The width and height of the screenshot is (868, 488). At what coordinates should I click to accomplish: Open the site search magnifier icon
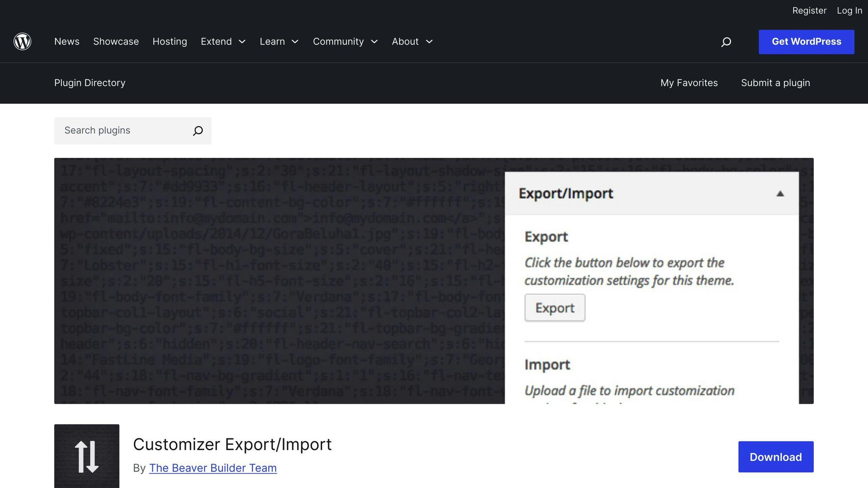click(726, 42)
